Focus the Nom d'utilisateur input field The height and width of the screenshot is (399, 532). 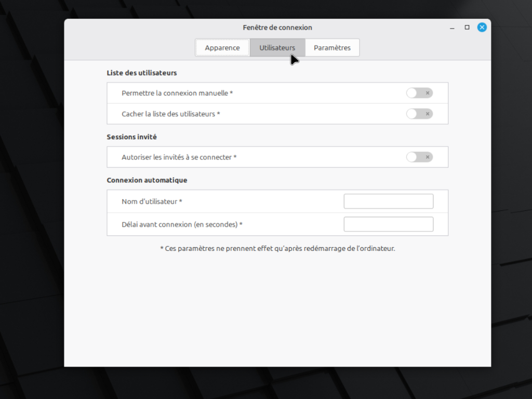point(389,201)
